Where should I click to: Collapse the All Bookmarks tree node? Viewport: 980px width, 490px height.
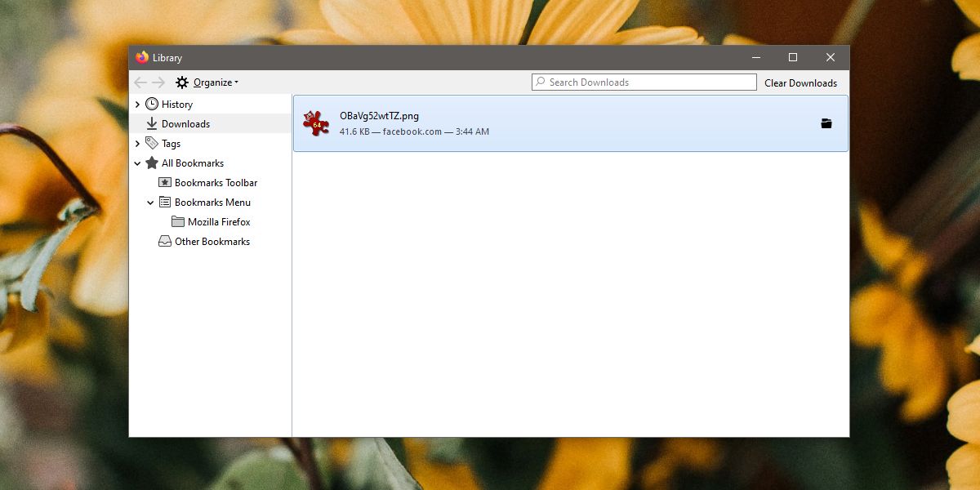pos(137,163)
